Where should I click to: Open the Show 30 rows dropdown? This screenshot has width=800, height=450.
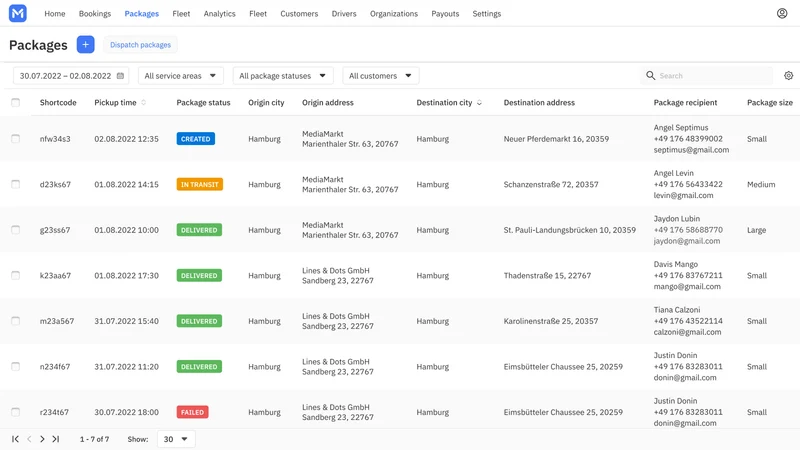point(176,439)
